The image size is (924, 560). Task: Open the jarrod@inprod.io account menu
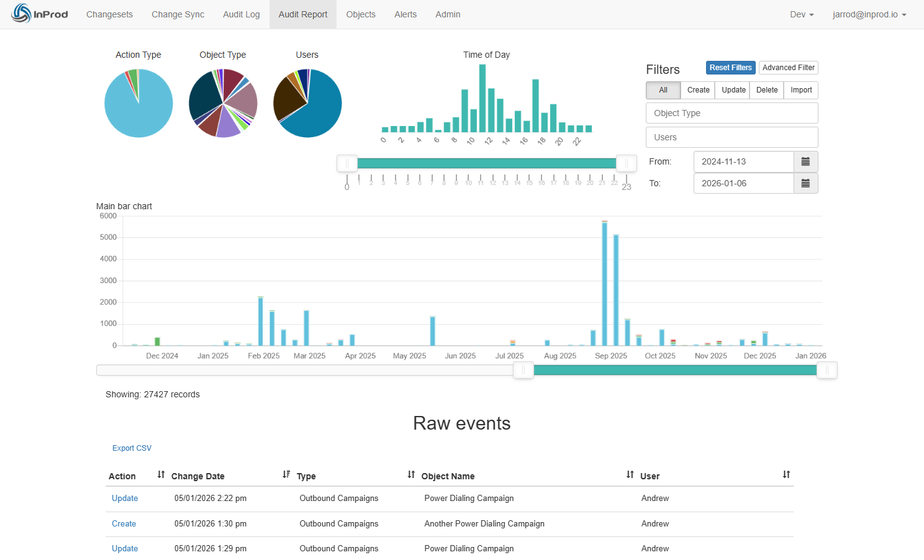point(869,14)
